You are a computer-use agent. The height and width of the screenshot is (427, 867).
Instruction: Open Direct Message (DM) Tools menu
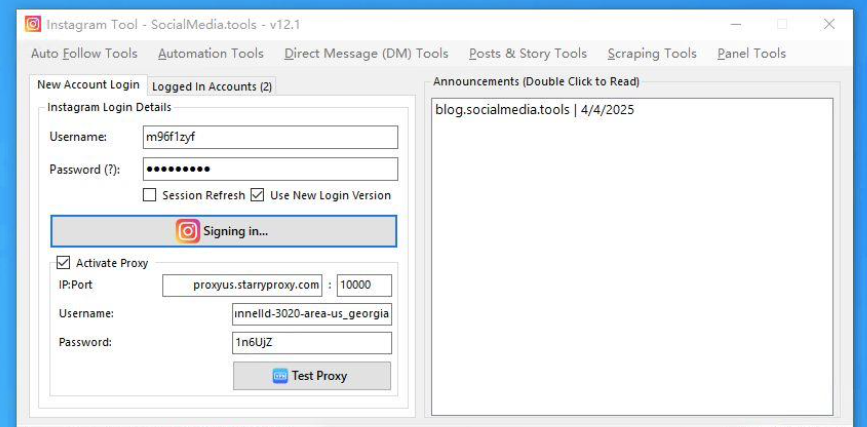coord(366,54)
